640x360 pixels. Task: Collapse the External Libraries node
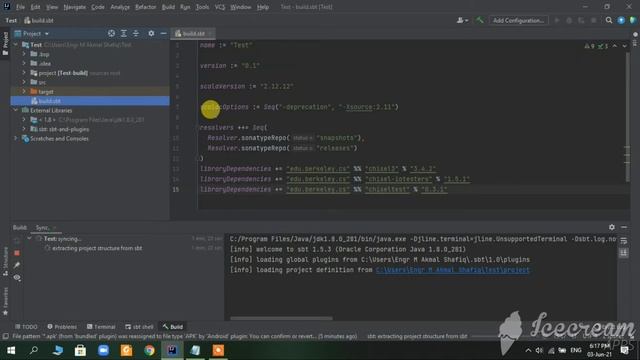click(x=16, y=110)
